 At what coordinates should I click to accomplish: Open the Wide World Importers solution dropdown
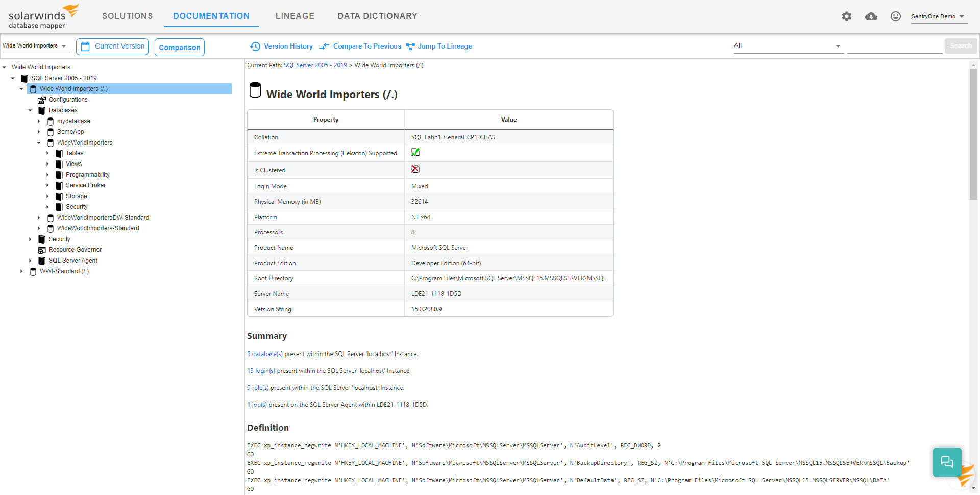pos(35,46)
